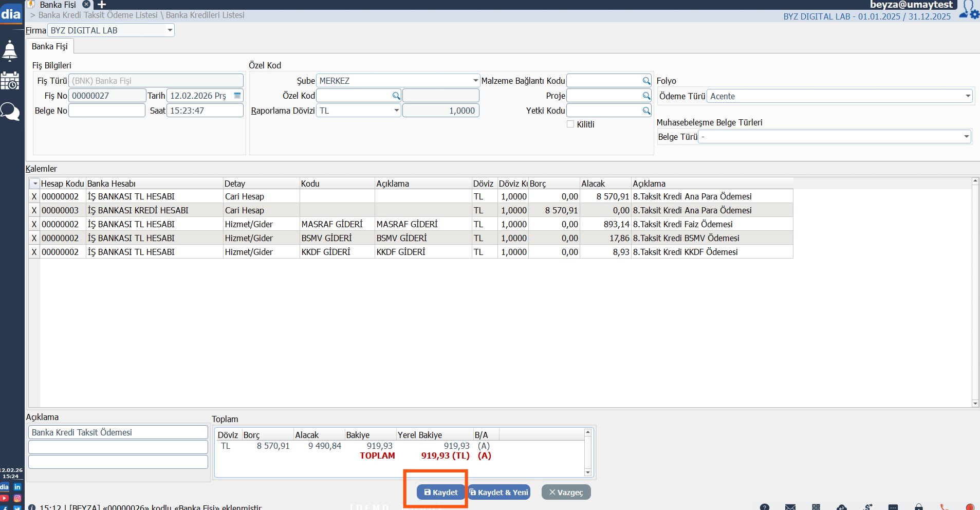Enable the Kilitli checkbox
The width and height of the screenshot is (980, 510).
(570, 124)
